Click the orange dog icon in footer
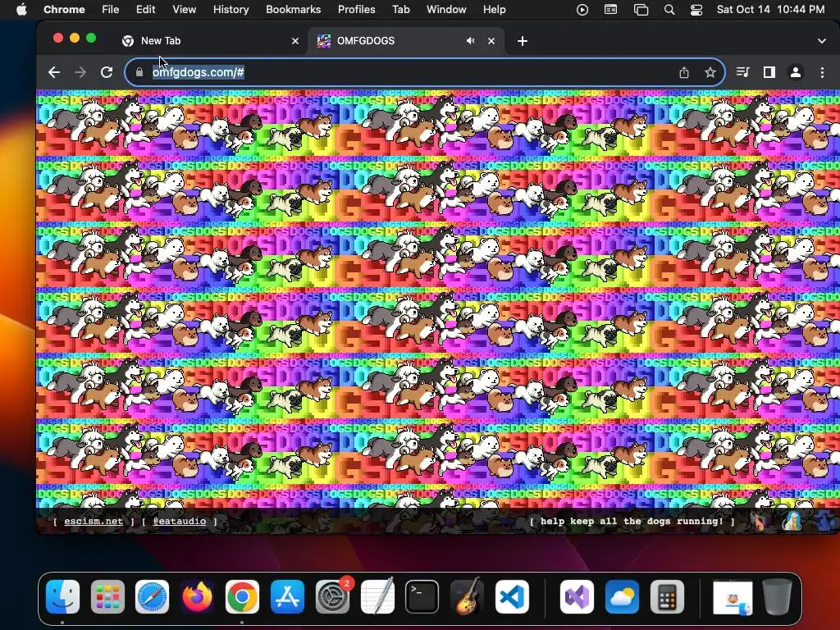 pos(759,521)
